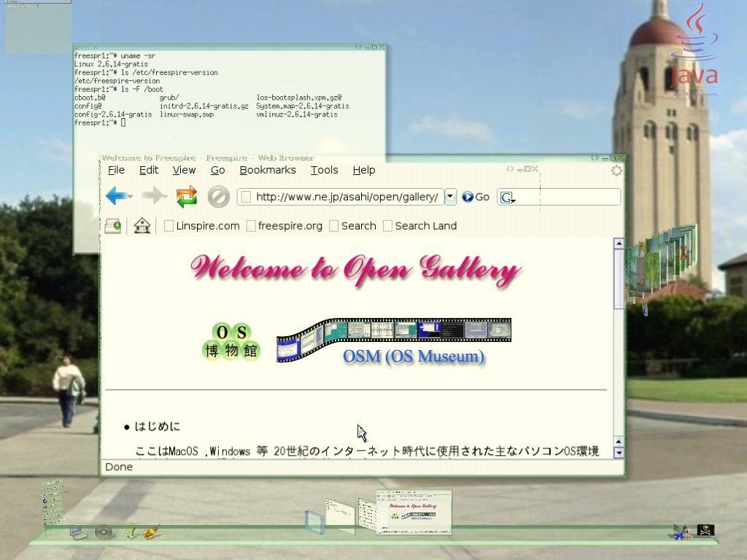Click the browser window thumbnail in the taskbar
Image resolution: width=747 pixels, height=560 pixels.
[x=414, y=512]
